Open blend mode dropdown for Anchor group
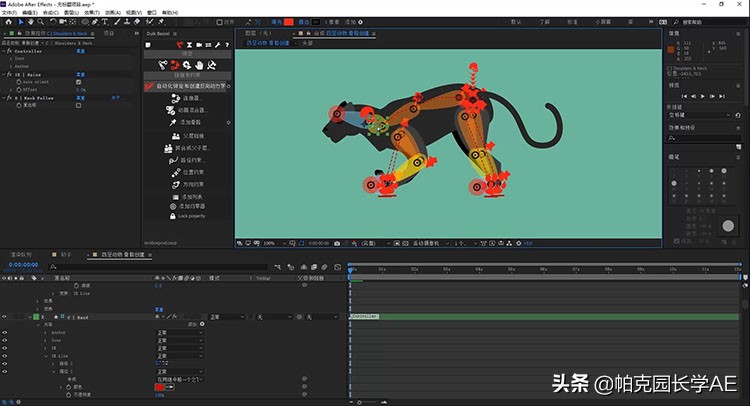 [x=178, y=332]
